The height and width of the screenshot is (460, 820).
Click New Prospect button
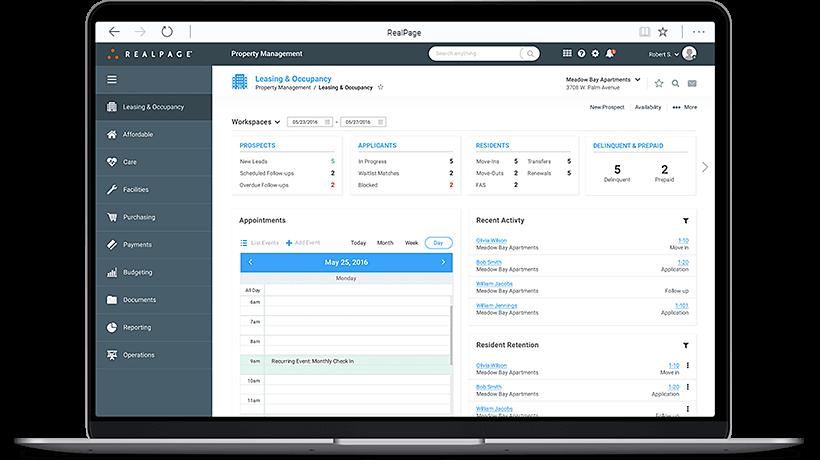(607, 107)
